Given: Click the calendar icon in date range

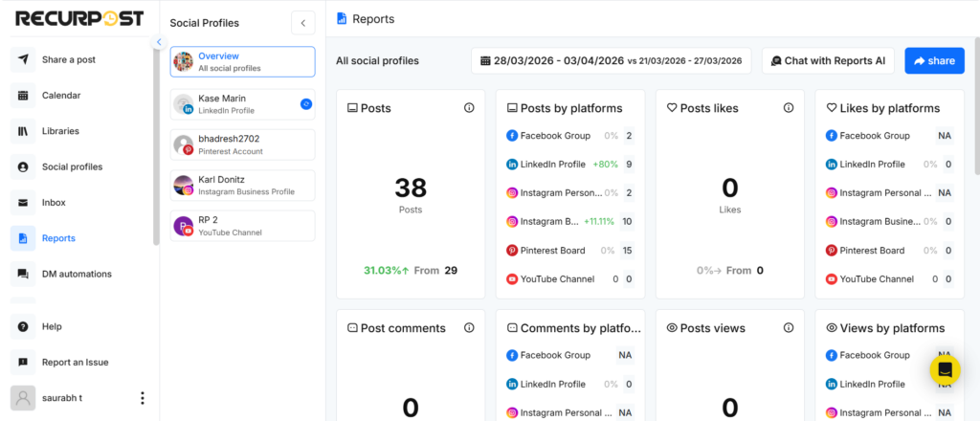Looking at the screenshot, I should coord(485,60).
